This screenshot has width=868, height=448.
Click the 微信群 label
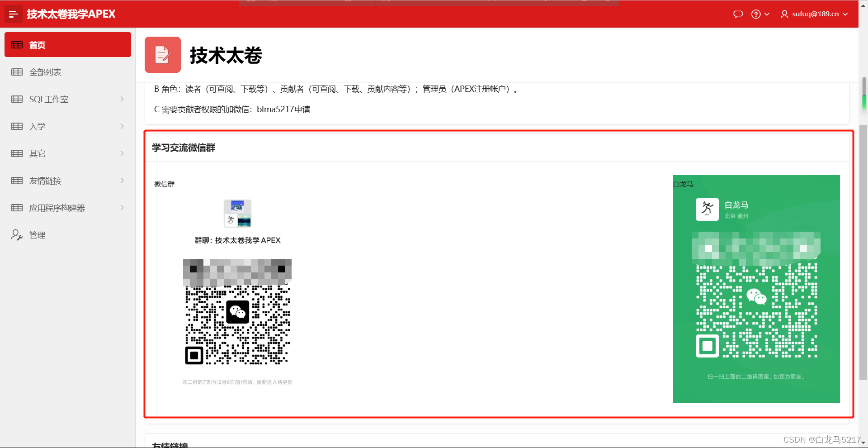164,184
